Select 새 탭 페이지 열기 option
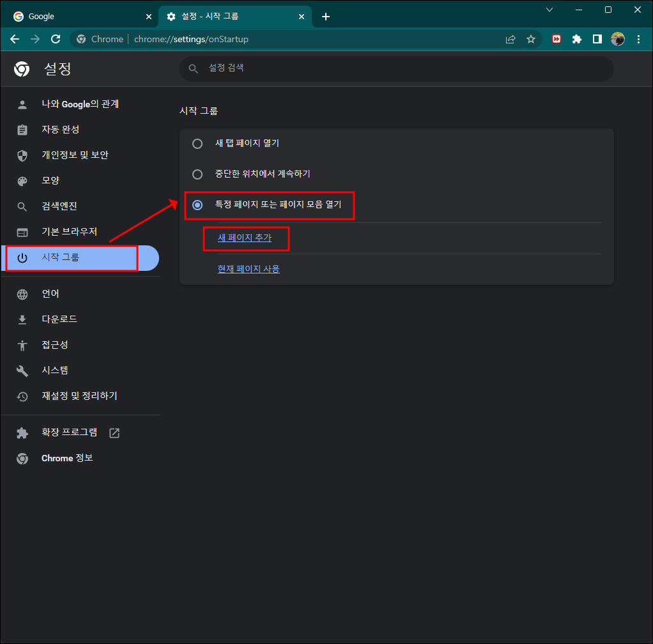 (197, 143)
